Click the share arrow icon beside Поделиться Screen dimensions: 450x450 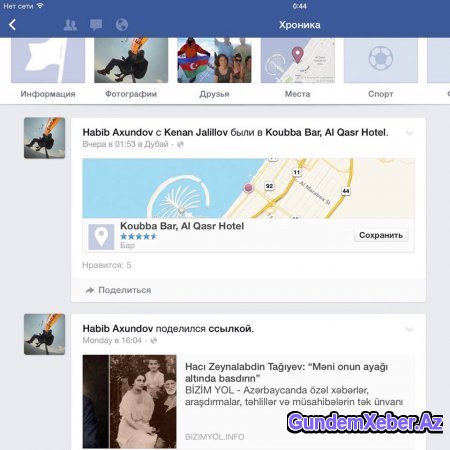[x=90, y=290]
